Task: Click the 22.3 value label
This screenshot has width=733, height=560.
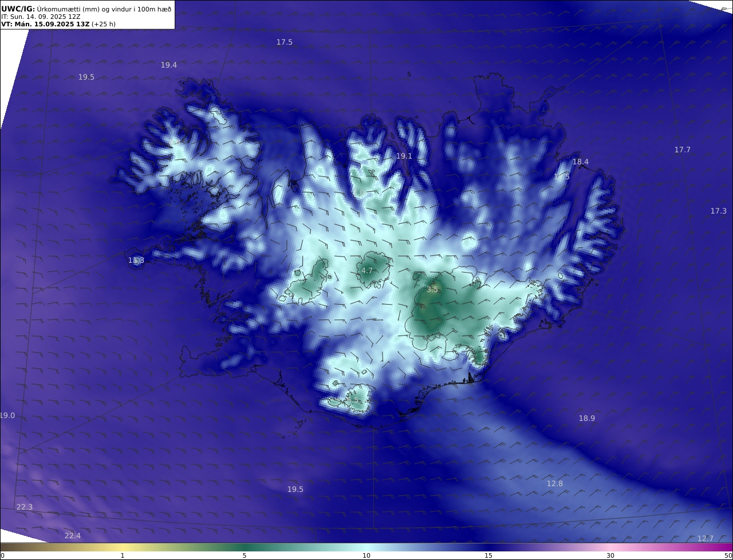Action: (24, 507)
